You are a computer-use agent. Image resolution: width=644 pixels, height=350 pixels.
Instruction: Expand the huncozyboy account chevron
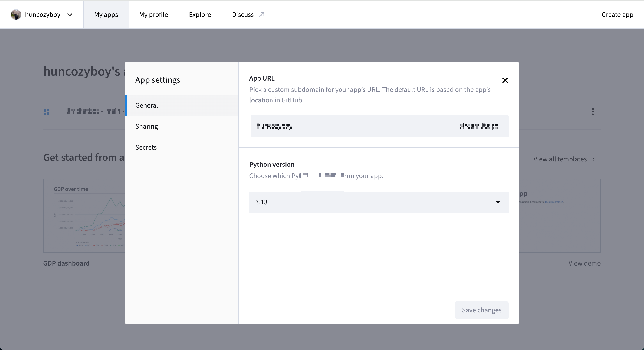70,14
